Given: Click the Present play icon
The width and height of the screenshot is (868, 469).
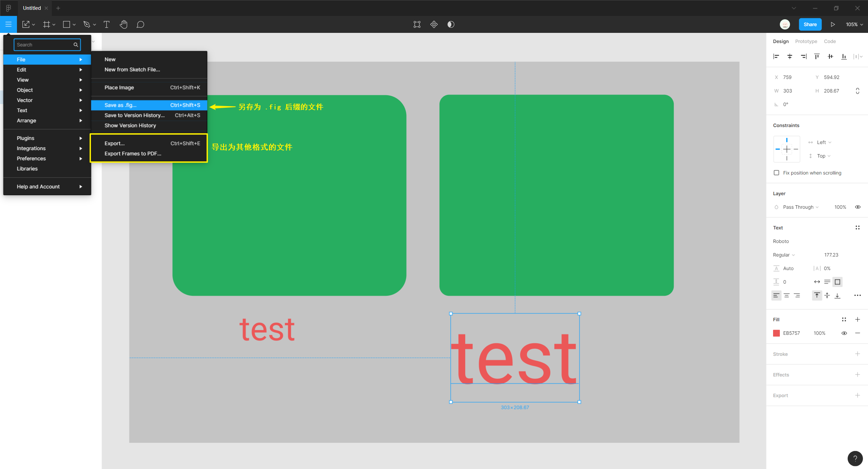Looking at the screenshot, I should pos(832,24).
